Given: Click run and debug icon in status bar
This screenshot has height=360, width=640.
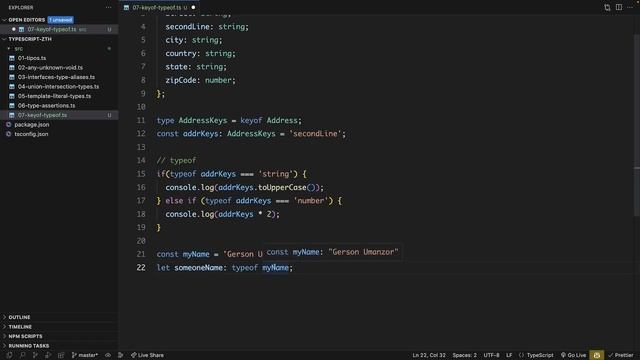Looking at the screenshot, I should pos(48,355).
